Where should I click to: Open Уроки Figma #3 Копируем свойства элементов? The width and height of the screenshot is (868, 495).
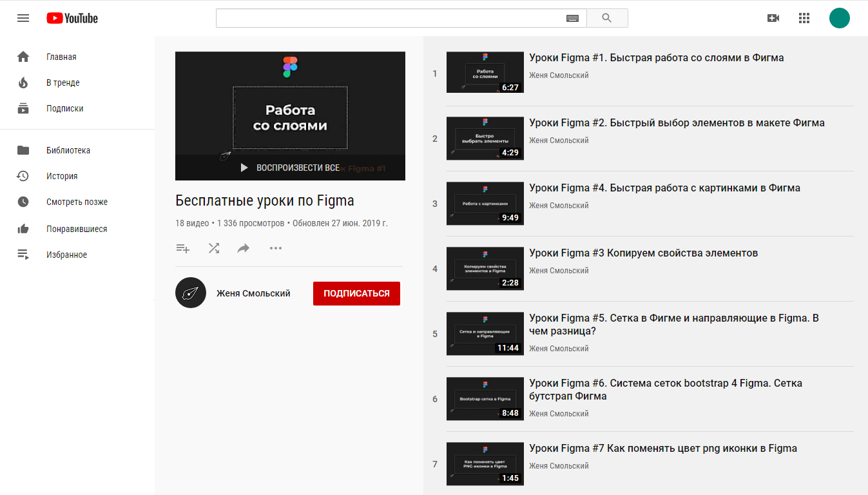coord(643,253)
